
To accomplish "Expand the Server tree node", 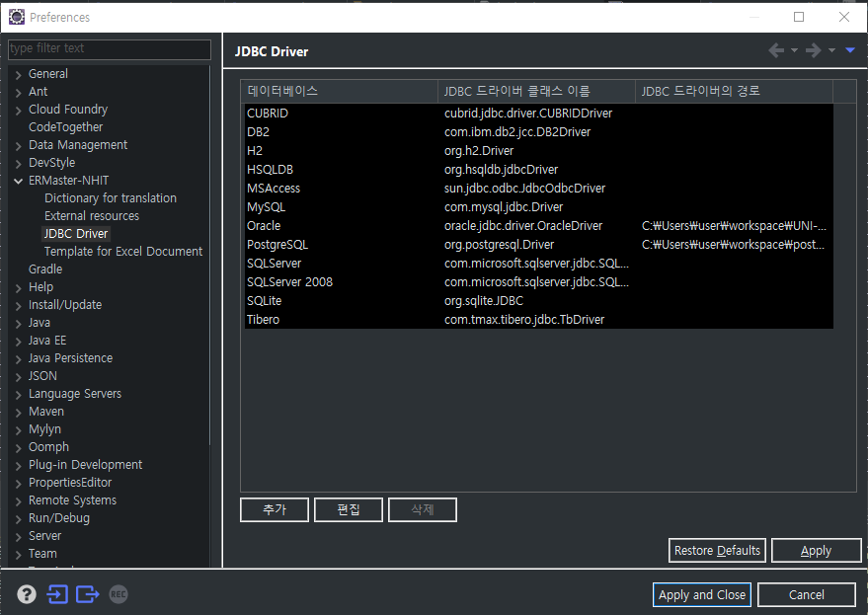I will coord(18,536).
